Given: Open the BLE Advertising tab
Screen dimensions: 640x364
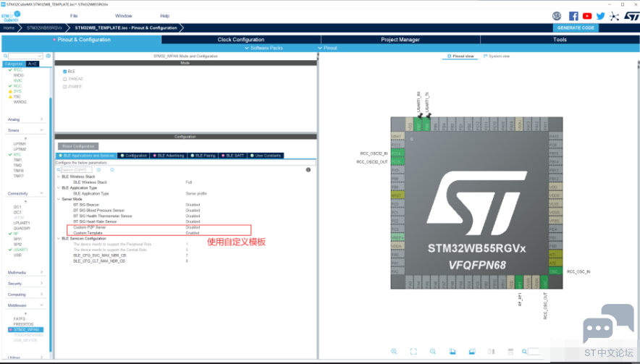Looking at the screenshot, I should (169, 156).
